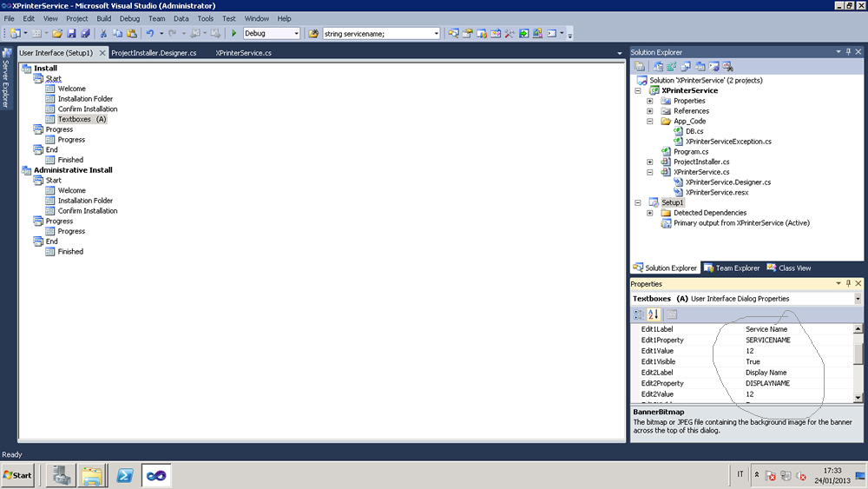Open the document tabs overflow dropdown arrow
The image size is (868, 489).
point(620,53)
